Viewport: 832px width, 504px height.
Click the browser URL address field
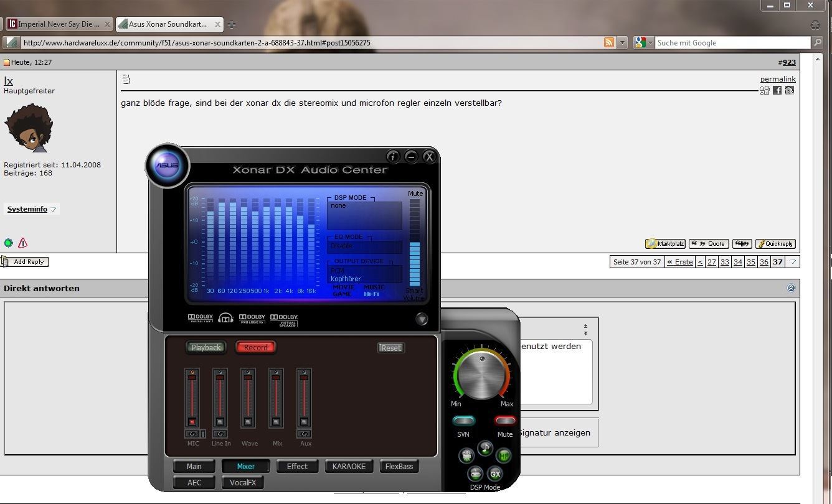click(x=311, y=42)
